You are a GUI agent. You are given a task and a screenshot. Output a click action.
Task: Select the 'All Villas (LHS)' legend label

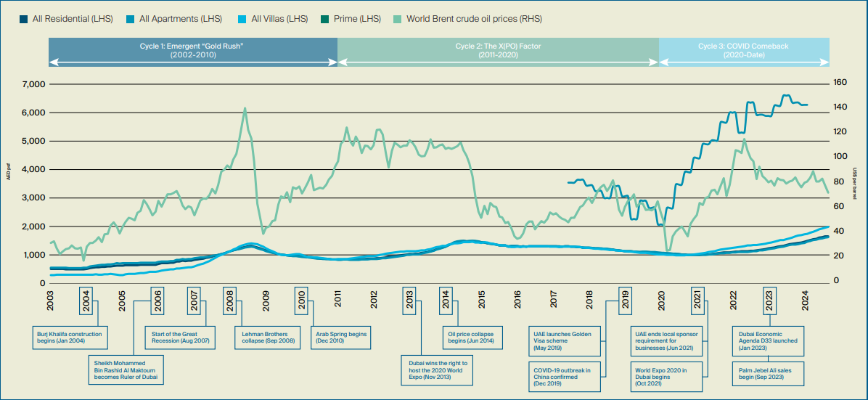click(279, 19)
